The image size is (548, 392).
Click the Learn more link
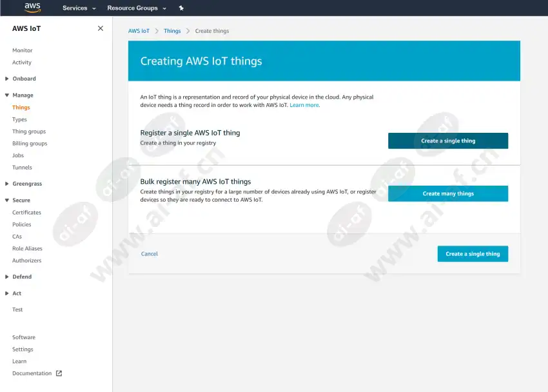[304, 105]
